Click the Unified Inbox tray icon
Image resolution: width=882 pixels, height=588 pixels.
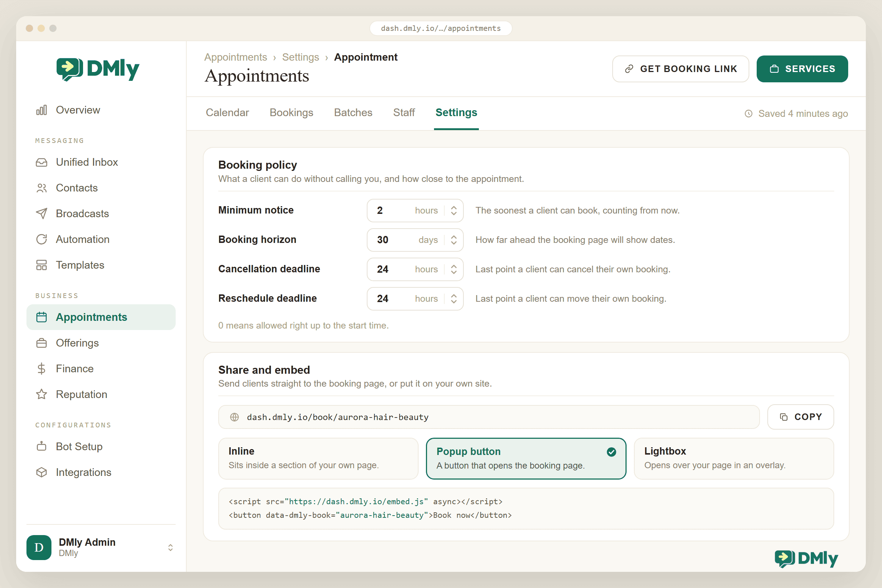42,162
